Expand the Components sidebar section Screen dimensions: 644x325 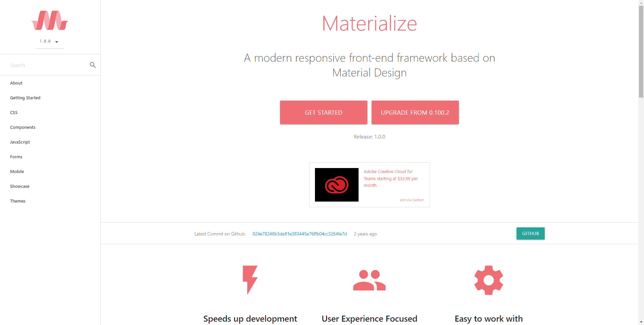tap(50, 127)
